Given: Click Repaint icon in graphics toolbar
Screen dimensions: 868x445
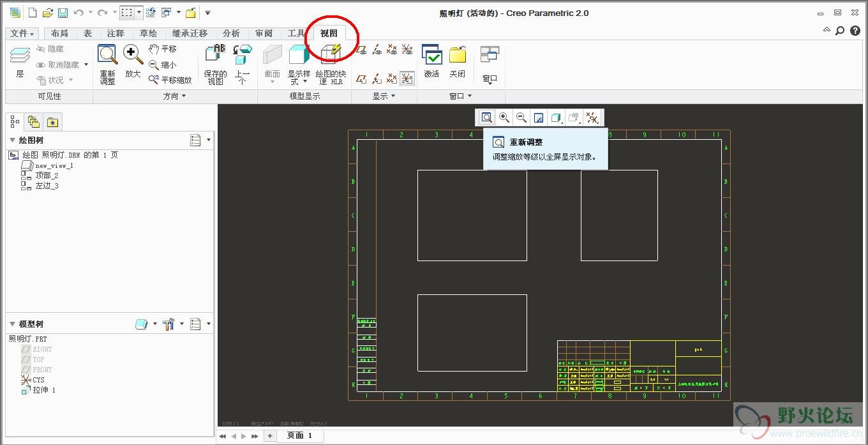Looking at the screenshot, I should pos(539,117).
